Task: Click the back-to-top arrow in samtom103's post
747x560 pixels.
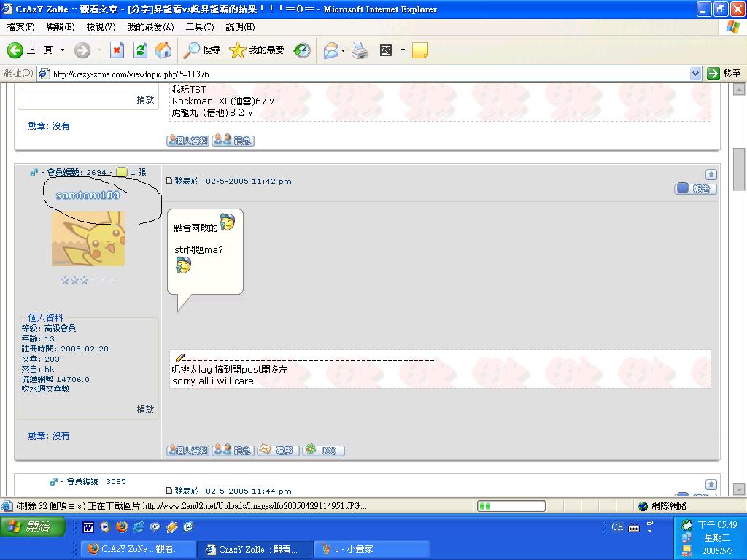Action: (x=711, y=174)
